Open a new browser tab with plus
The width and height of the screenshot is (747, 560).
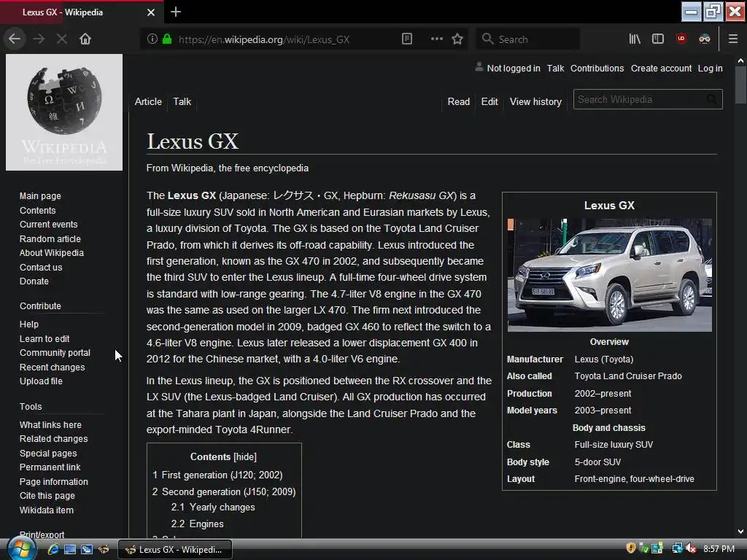[176, 12]
